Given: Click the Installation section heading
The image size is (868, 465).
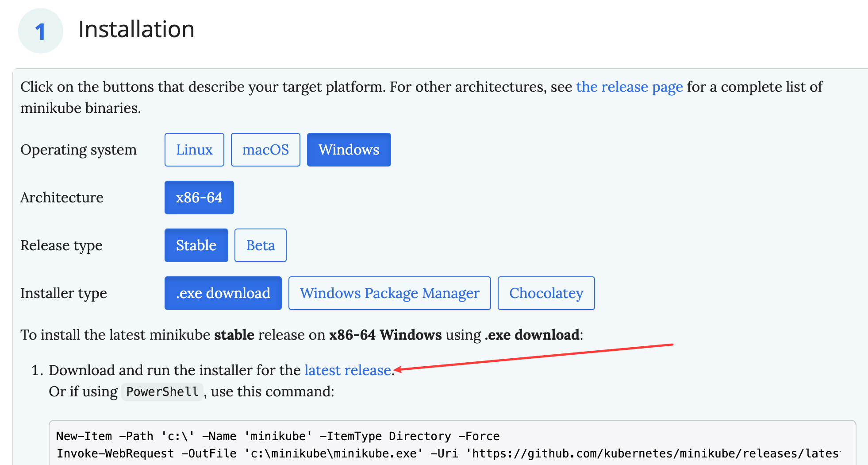Looking at the screenshot, I should tap(136, 30).
